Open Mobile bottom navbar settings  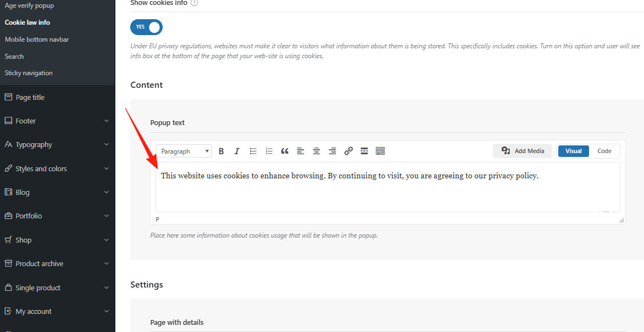(x=37, y=40)
